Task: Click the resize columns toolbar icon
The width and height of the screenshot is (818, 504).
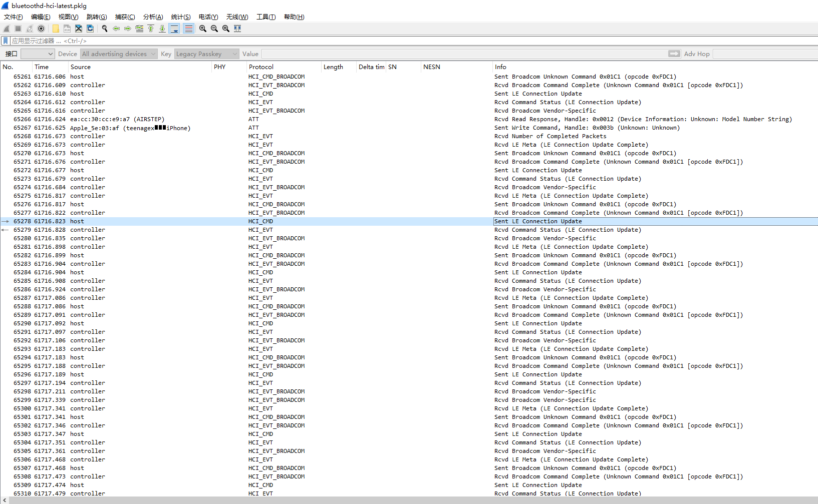Action: pos(237,29)
